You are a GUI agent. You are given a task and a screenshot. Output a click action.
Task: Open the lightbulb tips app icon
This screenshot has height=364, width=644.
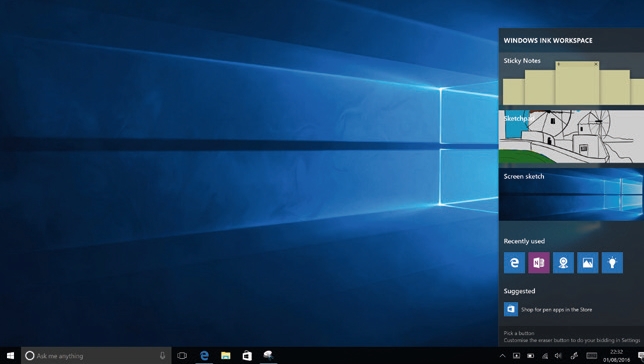pos(612,263)
